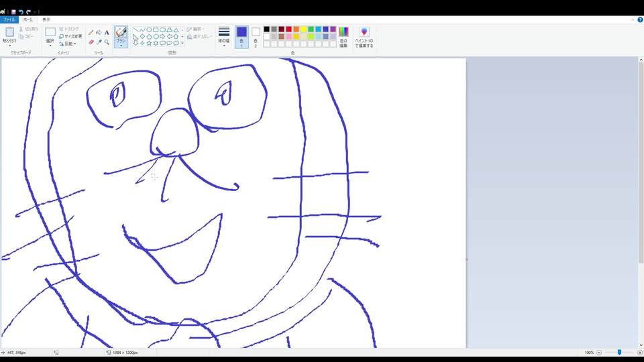
Task: Open the Outline (輪郭) dropdown
Action: pyautogui.click(x=195, y=29)
